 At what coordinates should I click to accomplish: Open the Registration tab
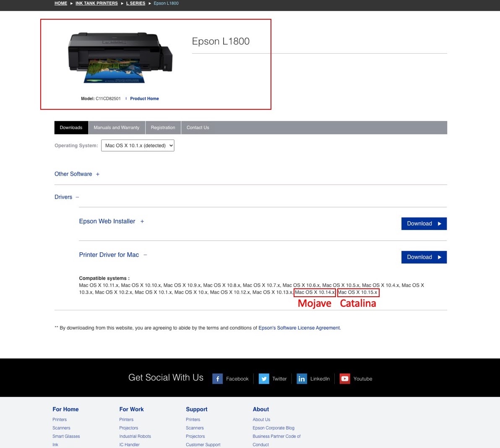point(163,127)
